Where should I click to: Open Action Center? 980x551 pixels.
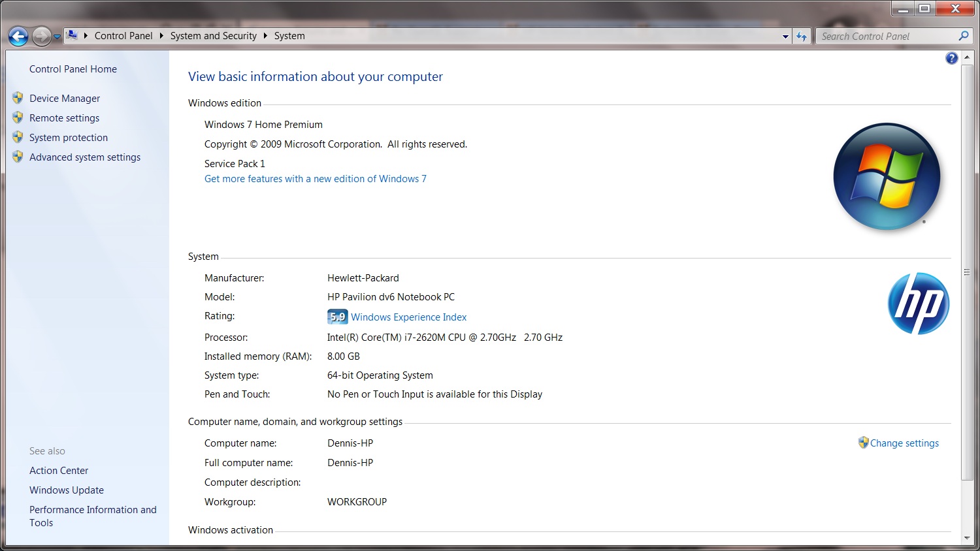[59, 471]
